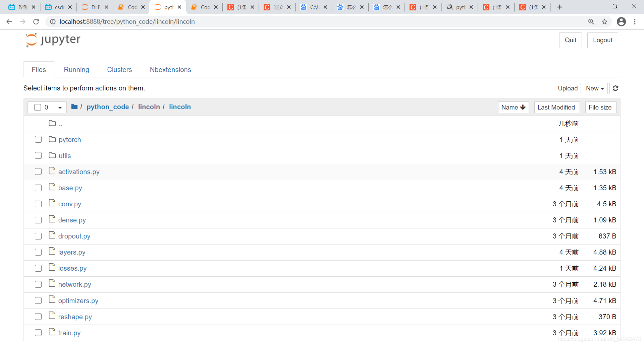Click the root folder icon in breadcrumb

click(x=74, y=107)
